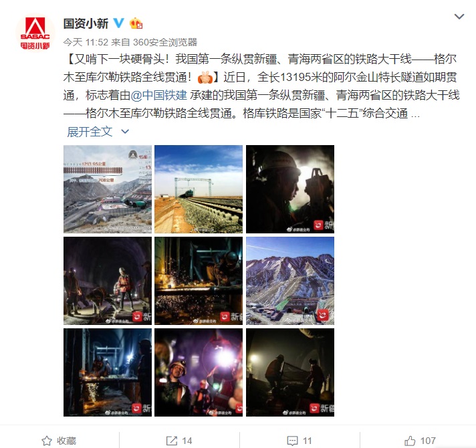Open the 国资小新 SASAC avatar
This screenshot has height=448, width=476.
pos(35,33)
